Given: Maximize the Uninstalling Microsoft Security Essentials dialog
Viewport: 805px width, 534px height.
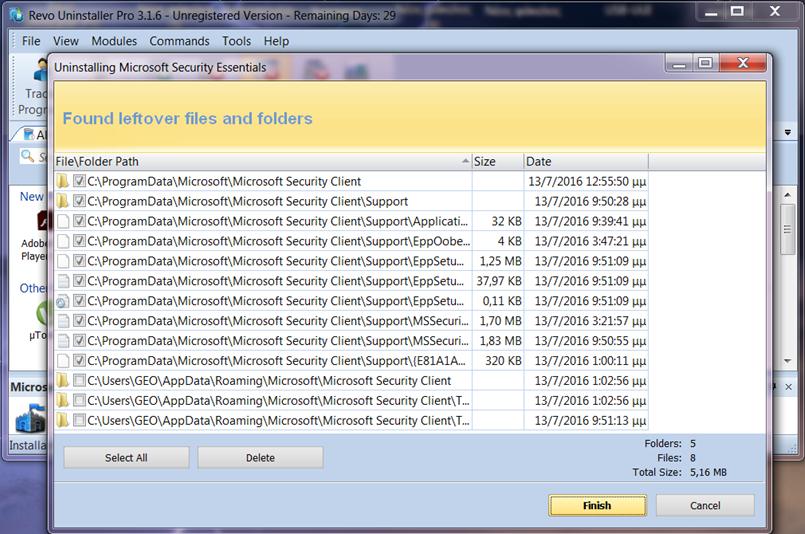Looking at the screenshot, I should 706,63.
